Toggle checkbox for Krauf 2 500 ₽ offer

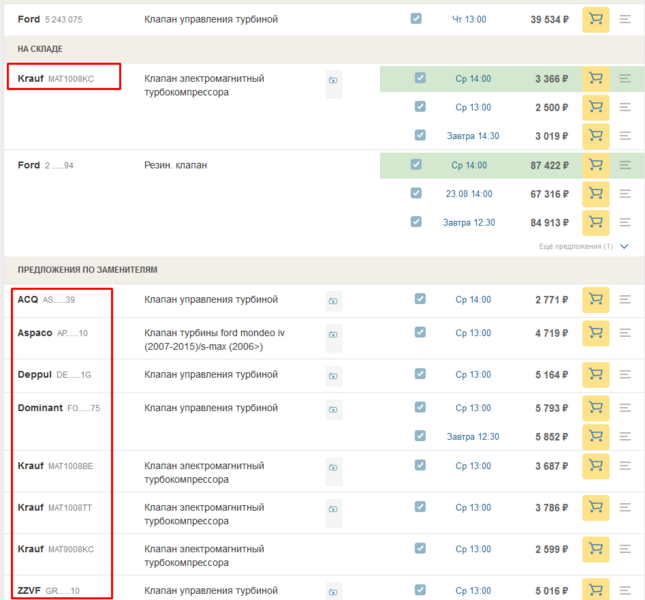(x=420, y=107)
